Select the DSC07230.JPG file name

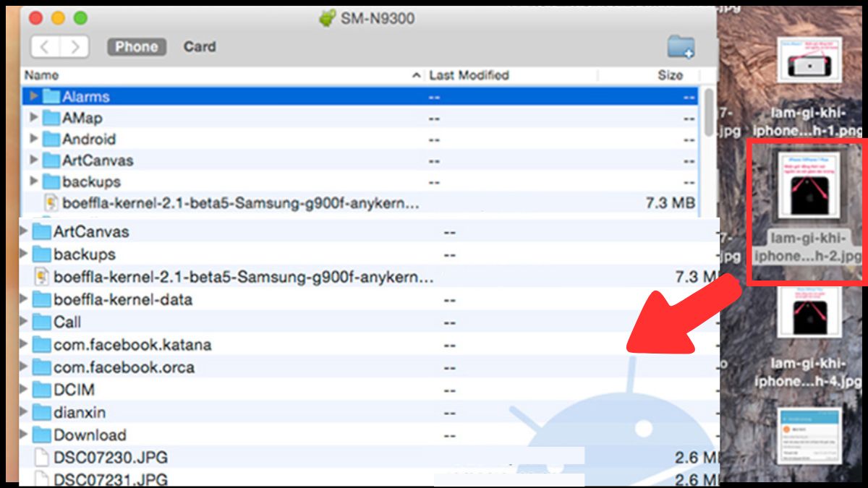click(x=111, y=457)
